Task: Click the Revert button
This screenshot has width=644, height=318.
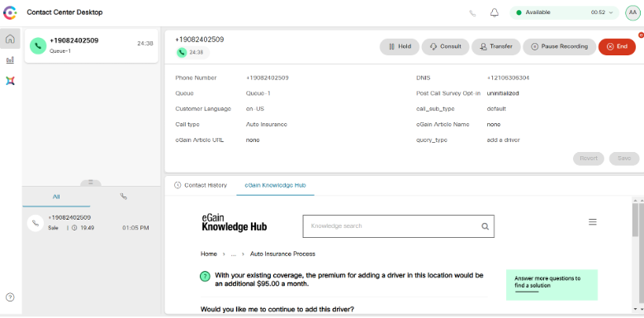Action: click(x=589, y=159)
